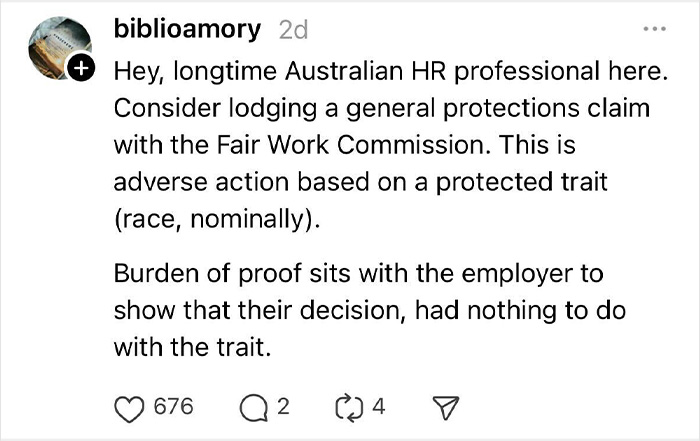Click the "(race, nominally)." text
The width and height of the screenshot is (700, 441).
217,219
